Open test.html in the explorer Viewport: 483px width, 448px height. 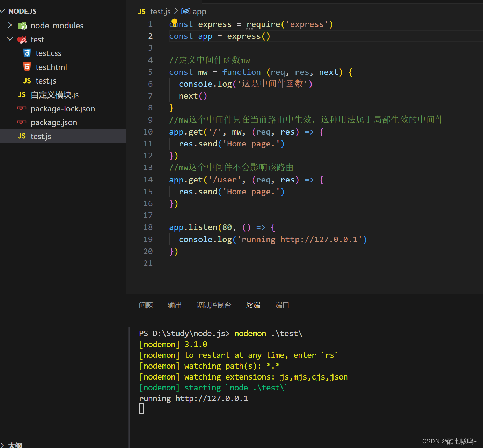click(51, 67)
